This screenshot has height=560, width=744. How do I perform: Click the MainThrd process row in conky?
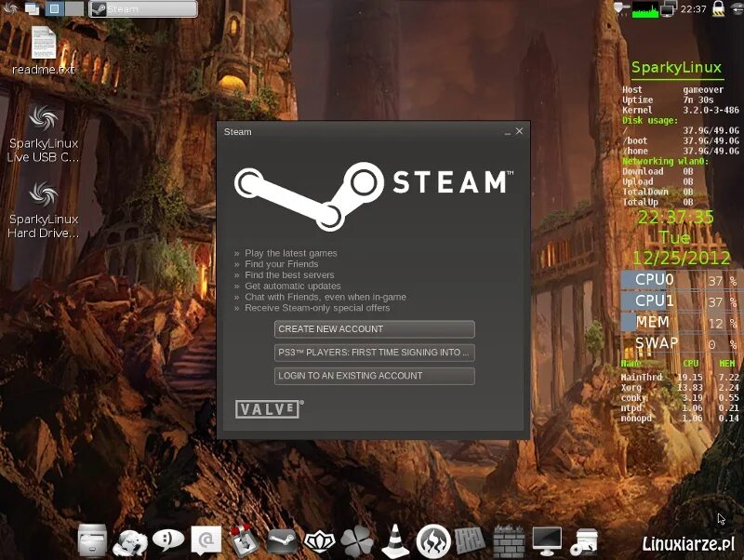tap(680, 378)
